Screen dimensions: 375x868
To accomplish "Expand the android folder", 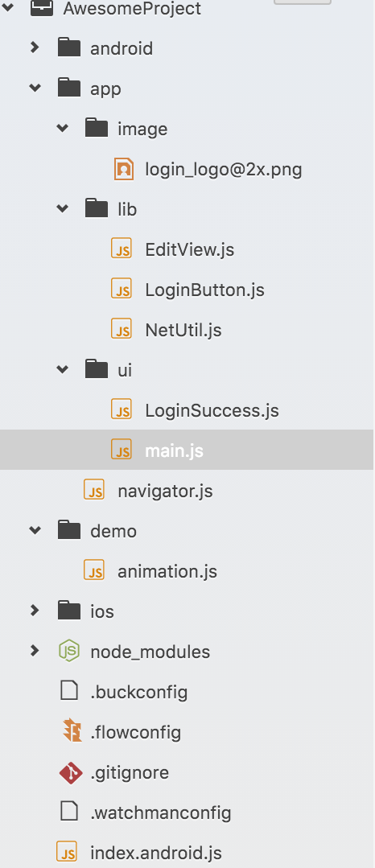I will (35, 47).
